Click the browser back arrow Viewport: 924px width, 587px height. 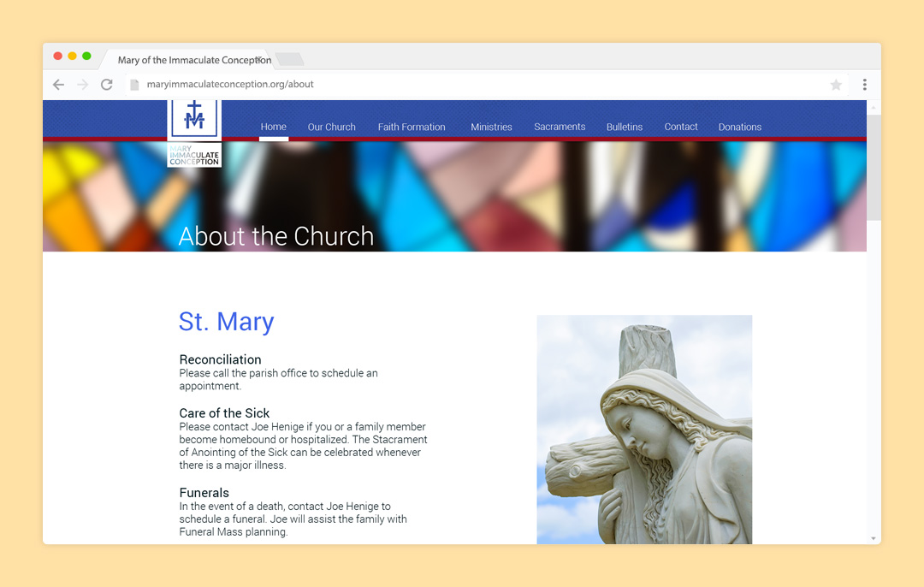(x=58, y=85)
